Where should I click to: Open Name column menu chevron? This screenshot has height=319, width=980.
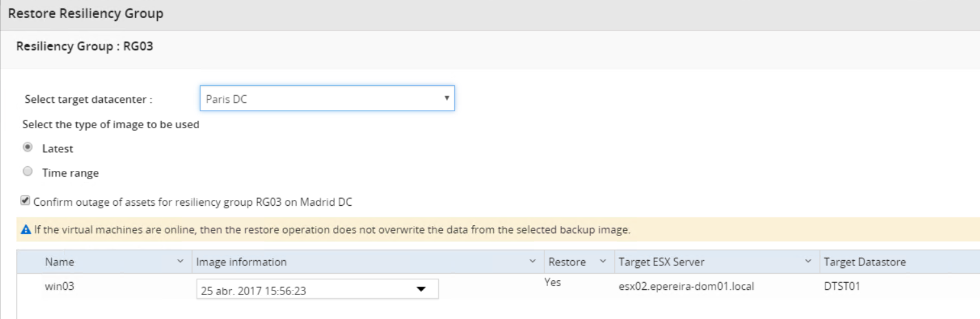click(180, 262)
